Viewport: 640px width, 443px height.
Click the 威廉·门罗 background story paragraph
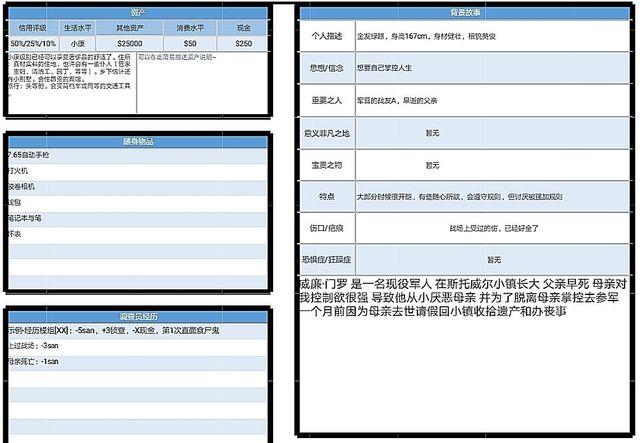(x=464, y=297)
